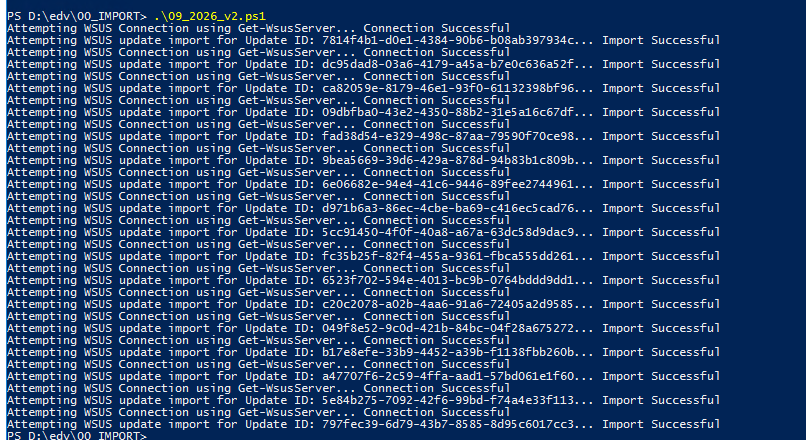Click Update ID starting with 5cc91450
806x440 pixels.
click(448, 232)
